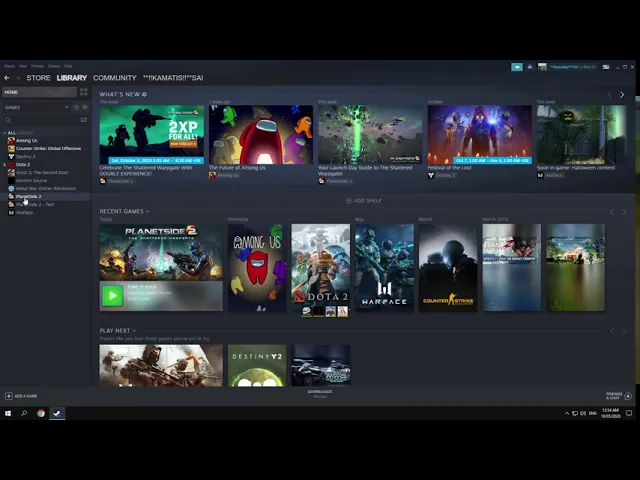640x480 pixels.
Task: Click Steam icon in the taskbar
Action: click(57, 413)
